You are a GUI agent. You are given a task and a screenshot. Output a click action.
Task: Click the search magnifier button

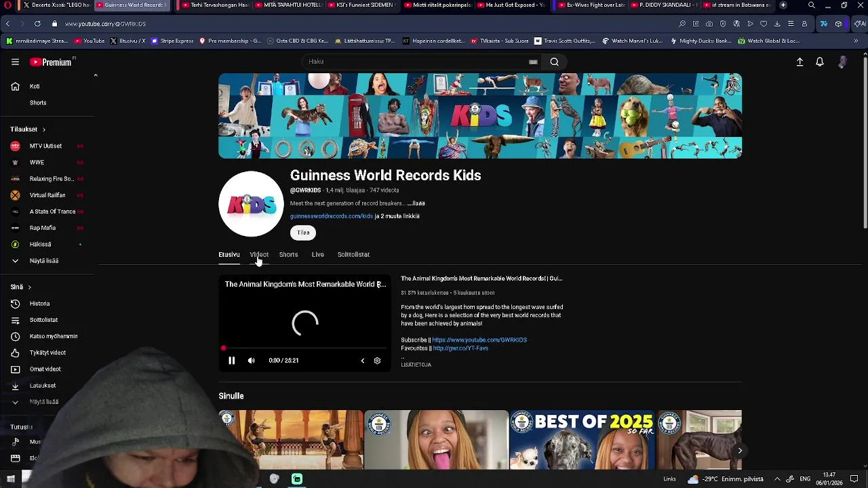[x=554, y=62]
